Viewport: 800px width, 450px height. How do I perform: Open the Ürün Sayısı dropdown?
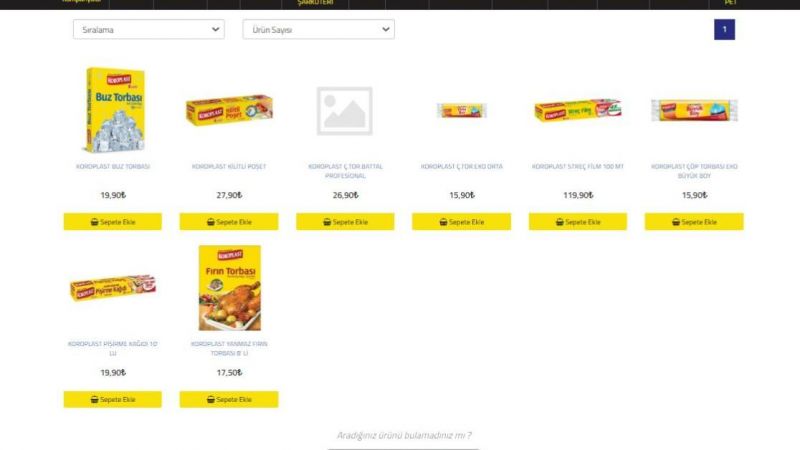pos(318,30)
